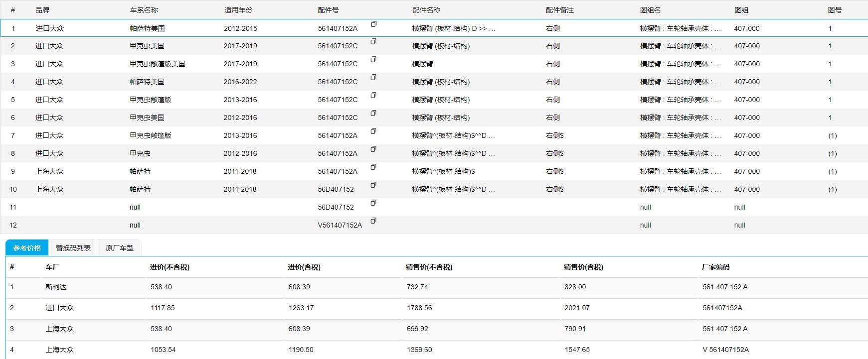Click the 配件号 column header

click(x=328, y=10)
